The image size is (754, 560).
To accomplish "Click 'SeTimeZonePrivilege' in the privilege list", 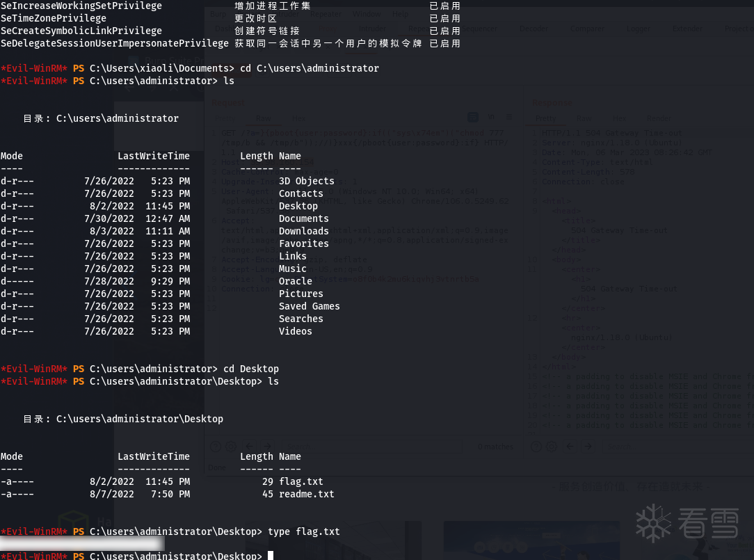I will [54, 18].
